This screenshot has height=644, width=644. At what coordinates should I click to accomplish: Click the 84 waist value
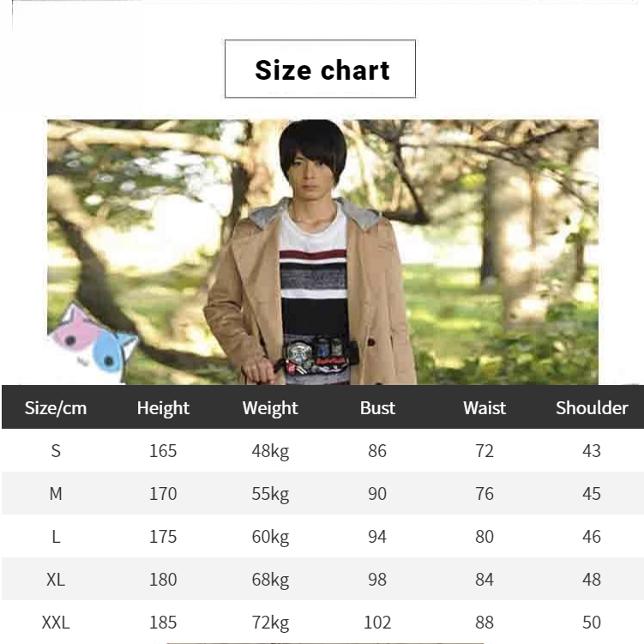[485, 580]
